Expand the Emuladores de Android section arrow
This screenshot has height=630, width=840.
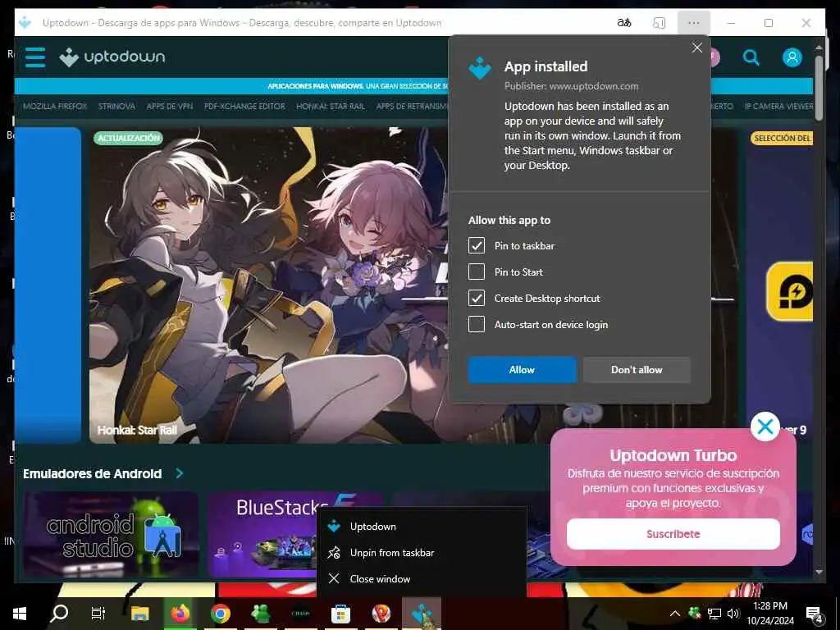(180, 473)
